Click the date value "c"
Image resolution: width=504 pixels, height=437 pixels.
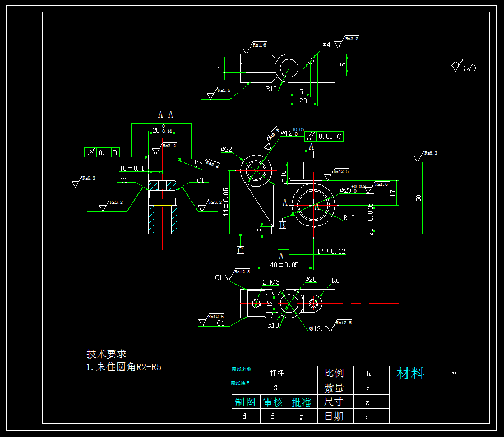pos(365,417)
